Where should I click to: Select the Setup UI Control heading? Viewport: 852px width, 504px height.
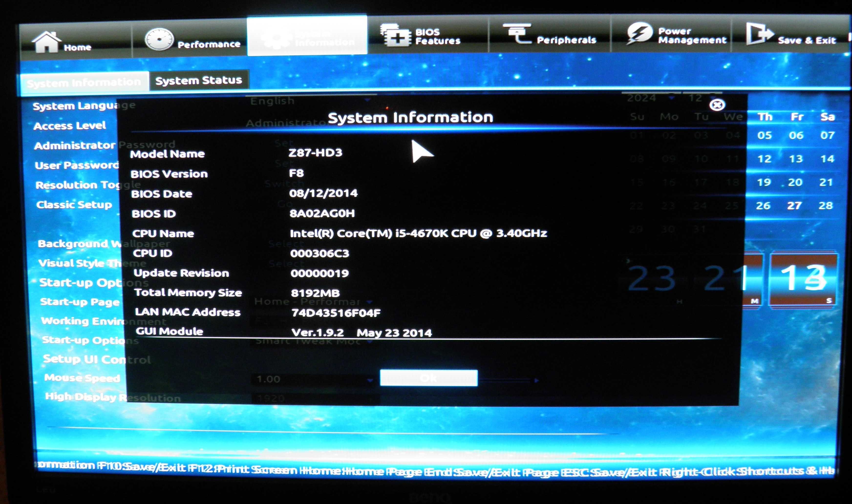click(x=97, y=359)
